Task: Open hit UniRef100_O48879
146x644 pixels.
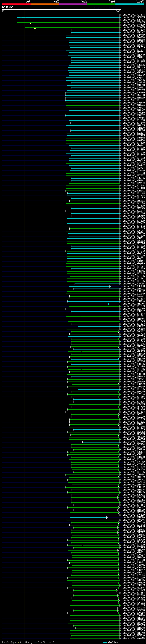Action: click(x=134, y=25)
